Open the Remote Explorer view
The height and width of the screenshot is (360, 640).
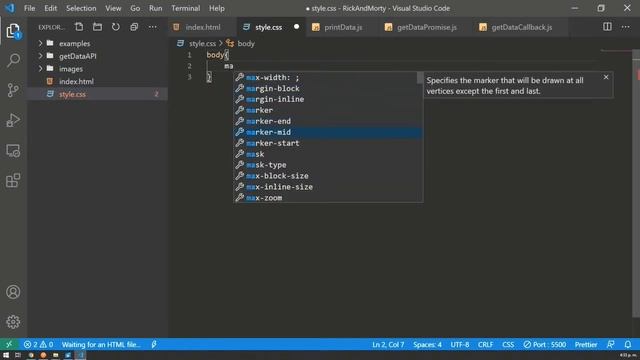pos(13,151)
